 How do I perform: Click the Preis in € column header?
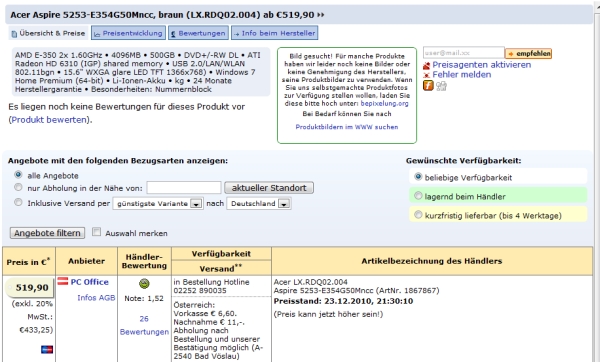pyautogui.click(x=29, y=261)
